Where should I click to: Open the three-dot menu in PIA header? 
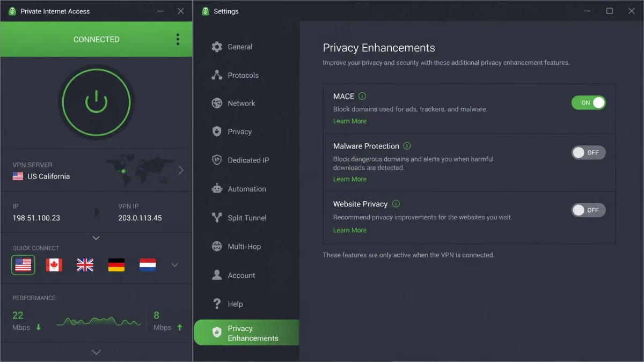pos(178,39)
